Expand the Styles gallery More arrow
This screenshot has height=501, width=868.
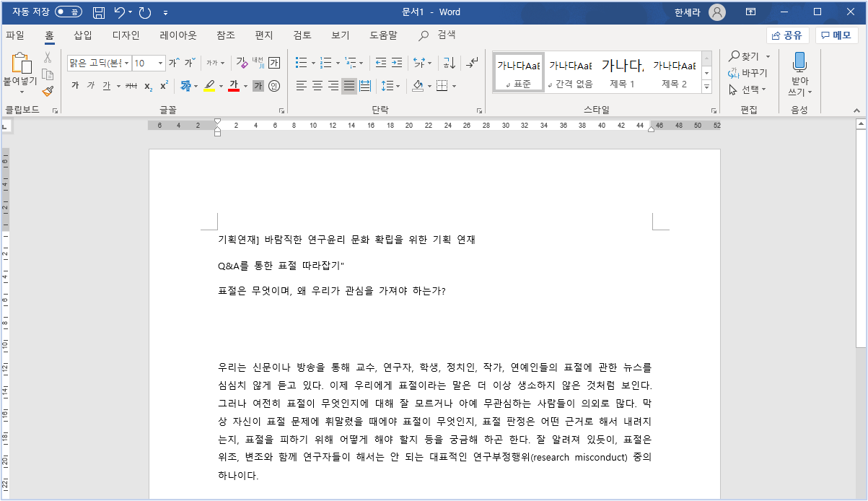[x=706, y=87]
